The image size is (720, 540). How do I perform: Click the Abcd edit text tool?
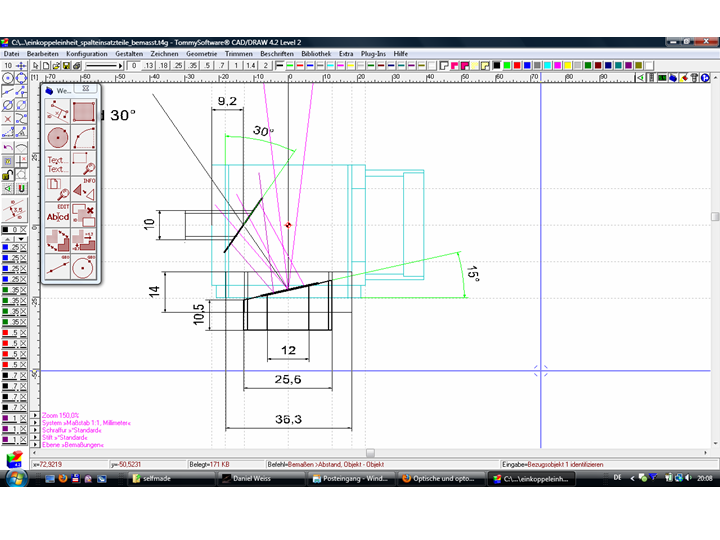coord(58,216)
